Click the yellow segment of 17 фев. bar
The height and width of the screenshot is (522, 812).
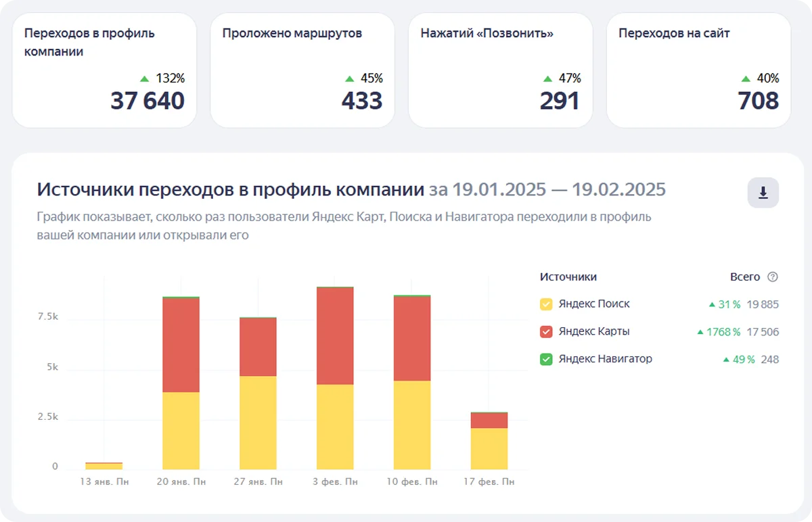pyautogui.click(x=489, y=448)
